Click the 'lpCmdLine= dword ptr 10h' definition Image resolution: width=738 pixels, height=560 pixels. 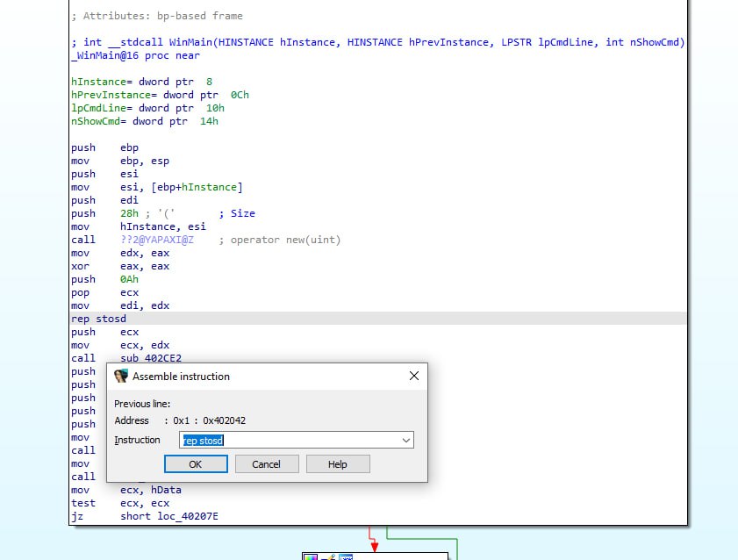point(147,108)
